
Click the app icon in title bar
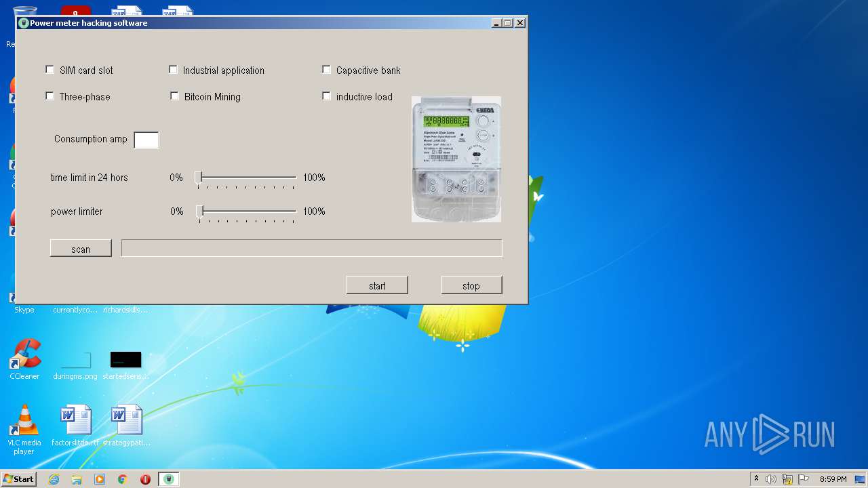tap(24, 23)
